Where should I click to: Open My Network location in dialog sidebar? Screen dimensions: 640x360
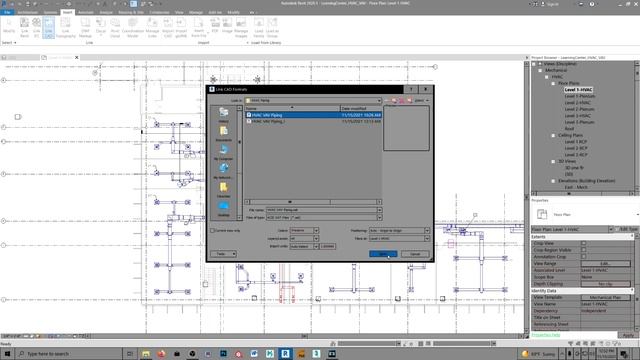[223, 171]
